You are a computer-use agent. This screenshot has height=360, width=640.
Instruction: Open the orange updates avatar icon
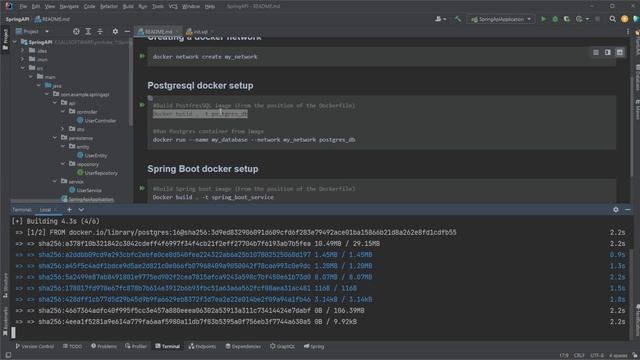(x=624, y=19)
